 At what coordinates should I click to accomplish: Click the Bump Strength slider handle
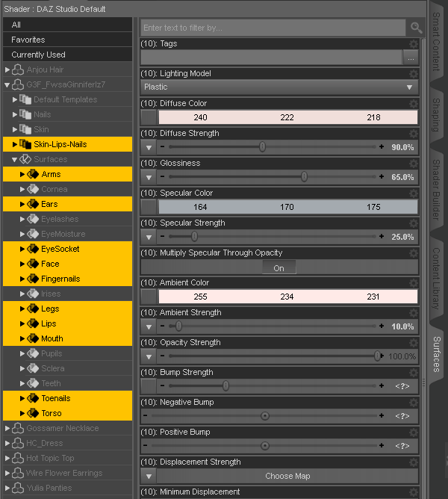(x=225, y=385)
